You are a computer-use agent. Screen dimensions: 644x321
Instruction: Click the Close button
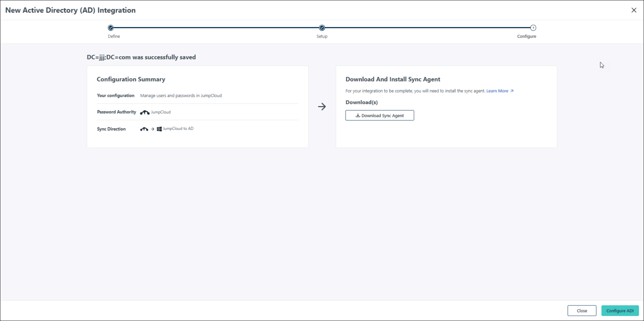click(582, 311)
